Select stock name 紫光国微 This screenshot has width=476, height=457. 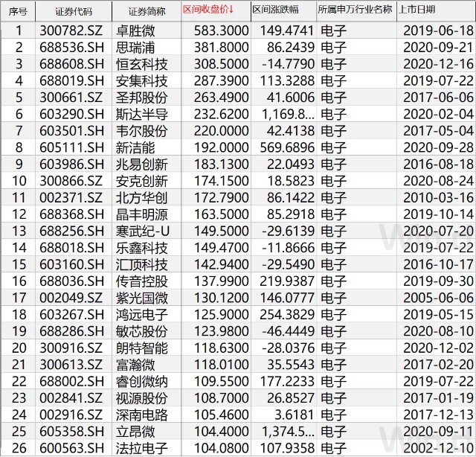pyautogui.click(x=142, y=298)
